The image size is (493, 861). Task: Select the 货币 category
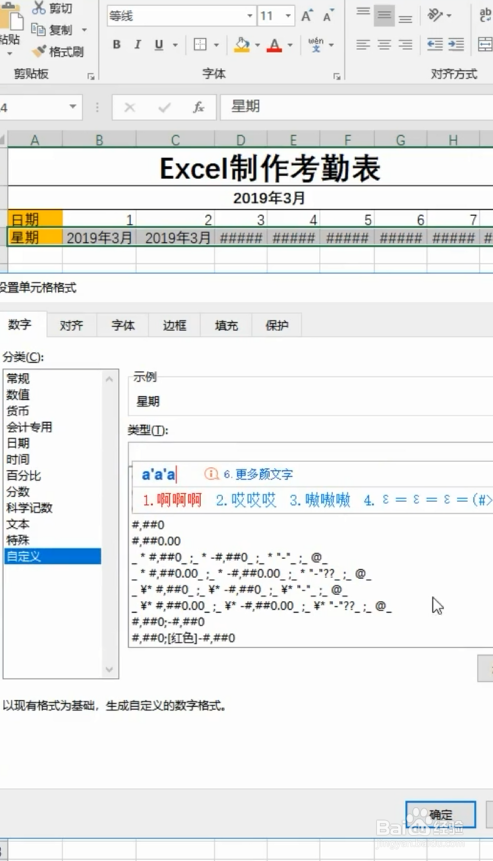tap(52, 411)
